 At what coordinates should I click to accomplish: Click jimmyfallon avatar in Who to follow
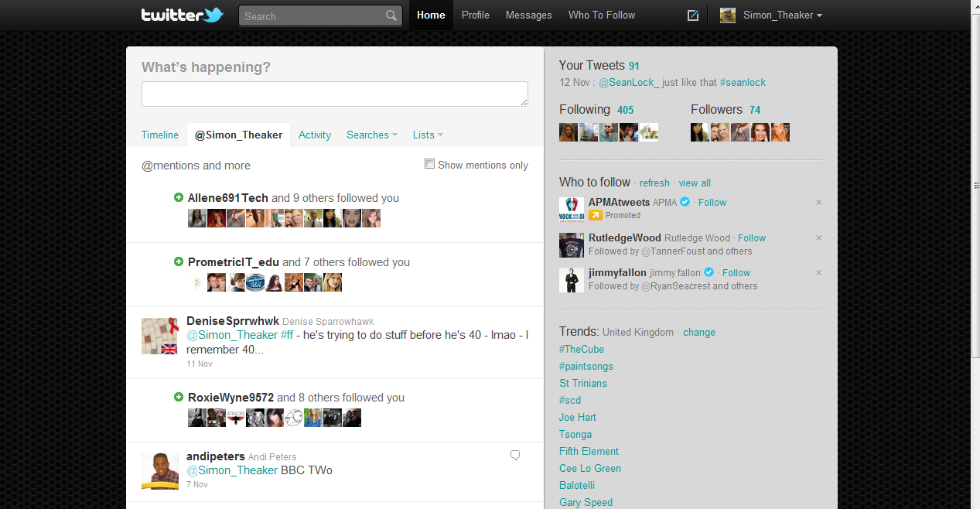coord(572,280)
